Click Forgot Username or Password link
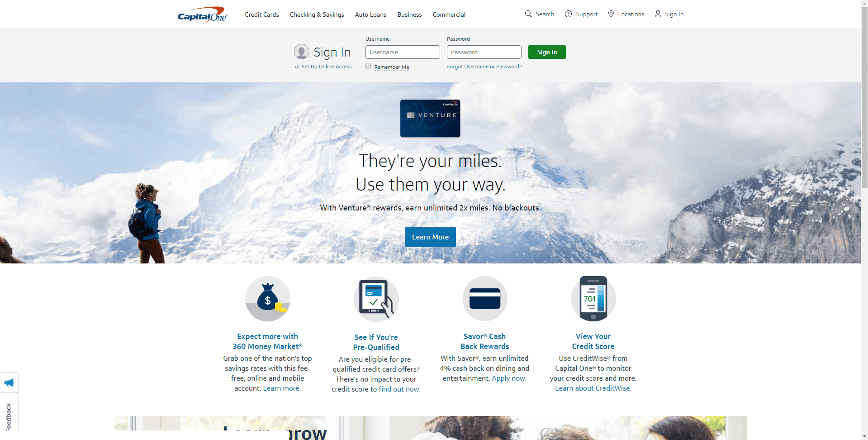868x440 pixels. 484,67
